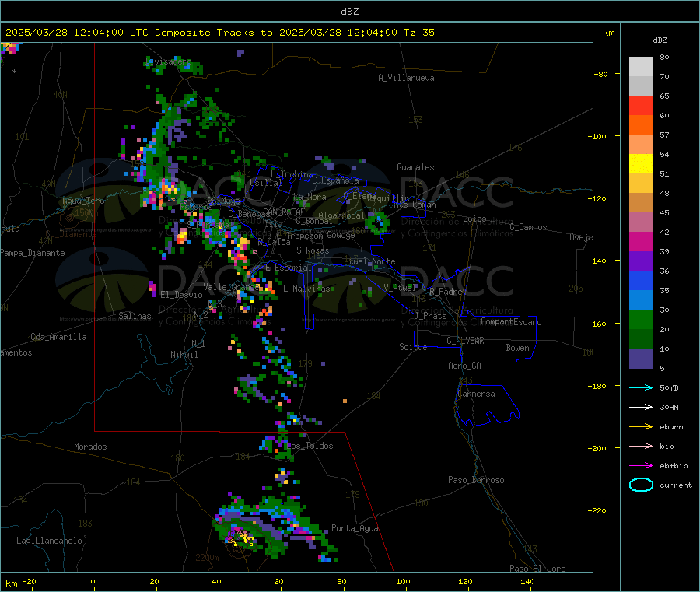Click the 'Paso_Barroso' map label
Image resolution: width=700 pixels, height=592 pixels.
476,480
